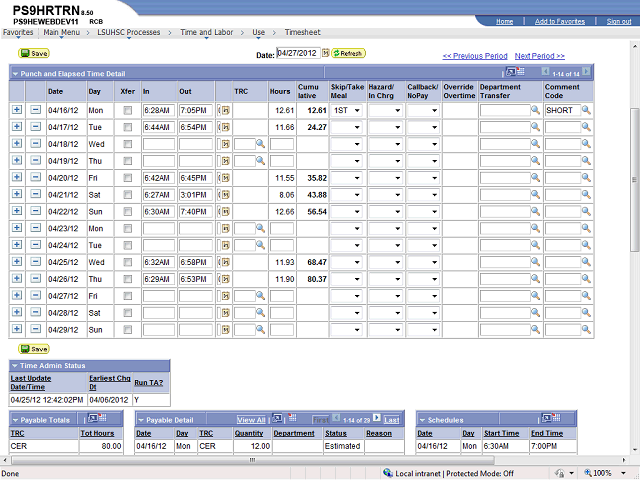Enable Xfer checkbox for Thursday 04/26/12
Viewport: 640px width, 480px height.
click(127, 280)
